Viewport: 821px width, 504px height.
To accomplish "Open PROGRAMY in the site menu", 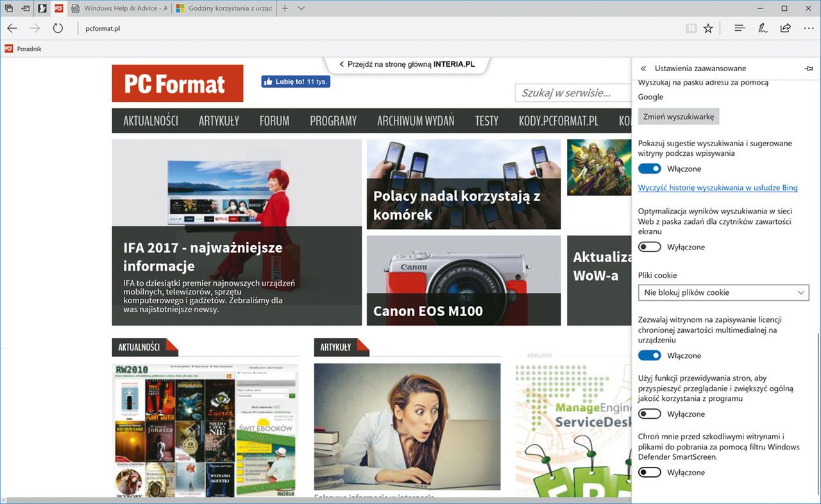I will [x=333, y=121].
